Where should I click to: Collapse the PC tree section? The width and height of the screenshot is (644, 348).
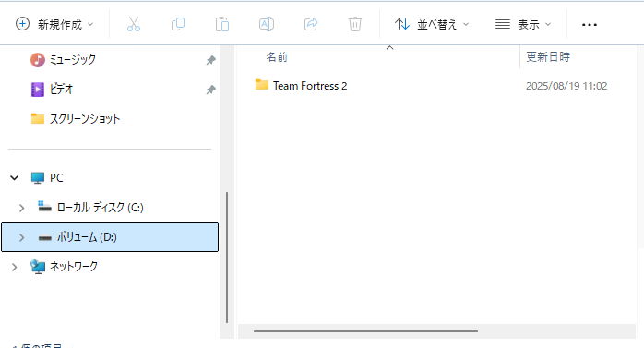pos(15,178)
